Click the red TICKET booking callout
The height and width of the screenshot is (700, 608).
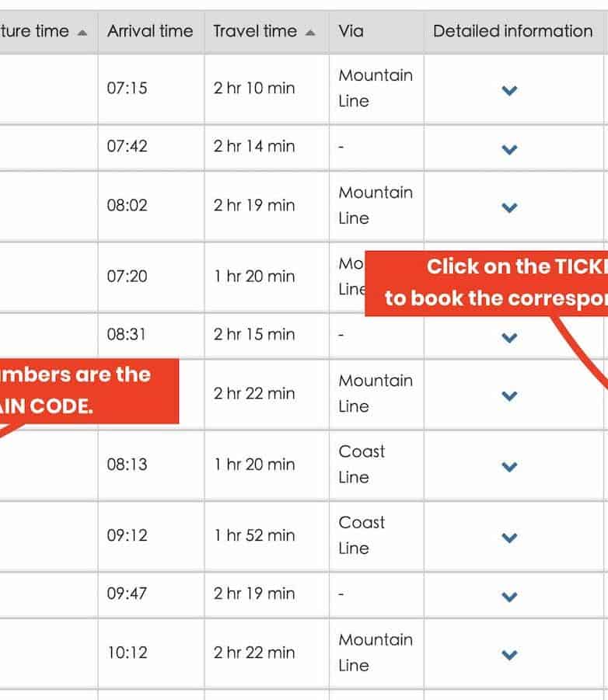[490, 283]
